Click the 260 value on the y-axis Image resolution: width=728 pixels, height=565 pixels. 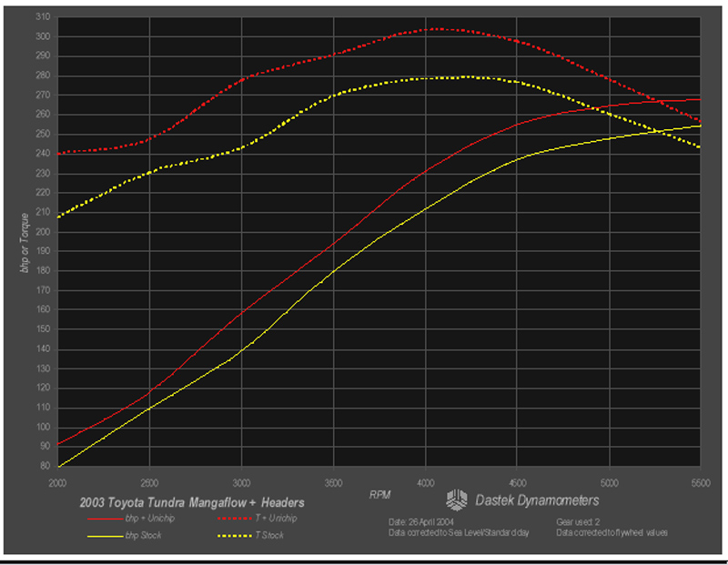tap(43, 115)
